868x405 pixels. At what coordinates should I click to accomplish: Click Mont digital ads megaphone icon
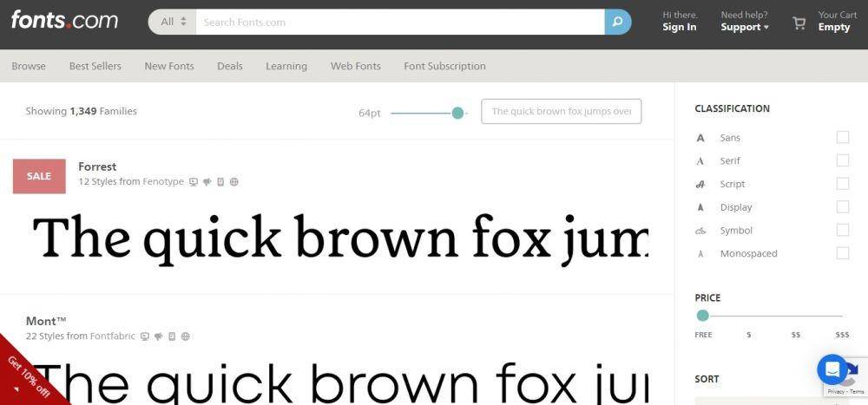click(158, 336)
